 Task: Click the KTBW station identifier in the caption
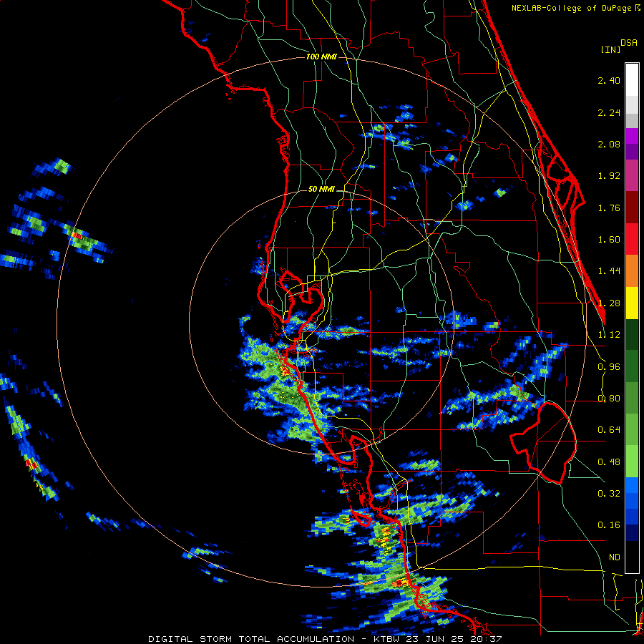(387, 639)
